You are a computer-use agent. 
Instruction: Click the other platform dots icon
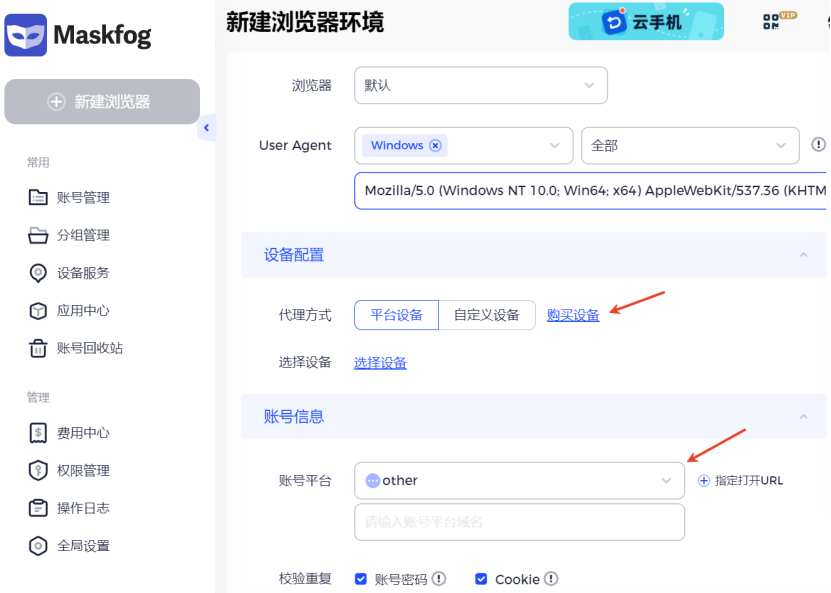tap(373, 481)
